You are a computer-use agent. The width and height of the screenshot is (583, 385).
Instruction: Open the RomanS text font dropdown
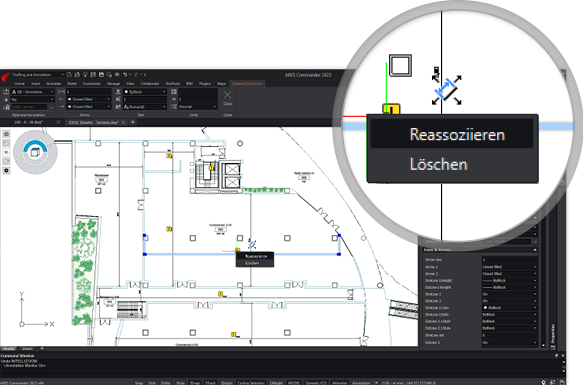145,107
